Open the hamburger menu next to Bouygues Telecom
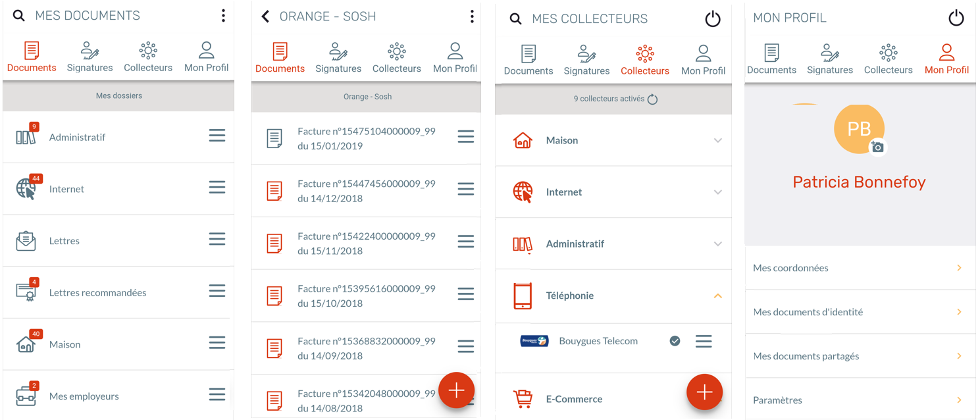Image resolution: width=980 pixels, height=420 pixels. [x=704, y=341]
